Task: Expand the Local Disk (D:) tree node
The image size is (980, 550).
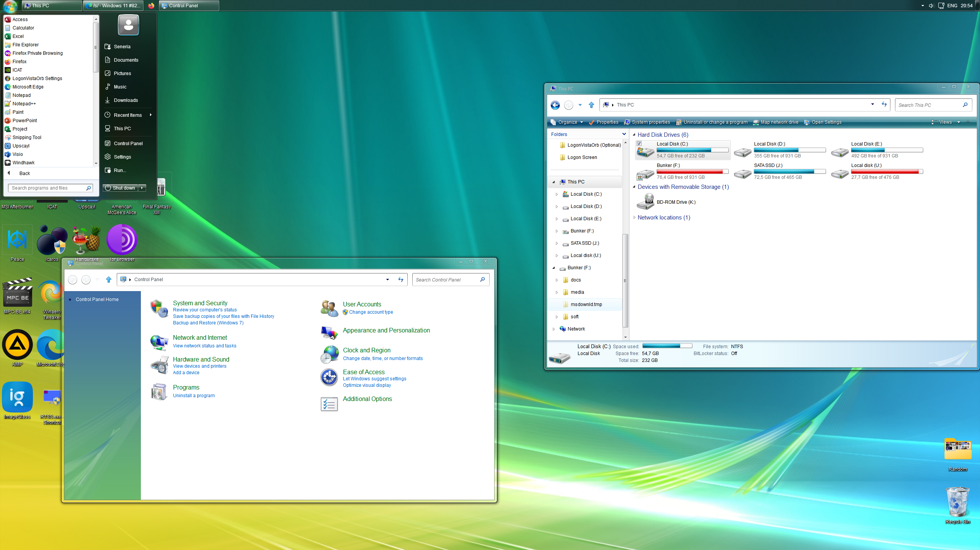Action: tap(557, 206)
